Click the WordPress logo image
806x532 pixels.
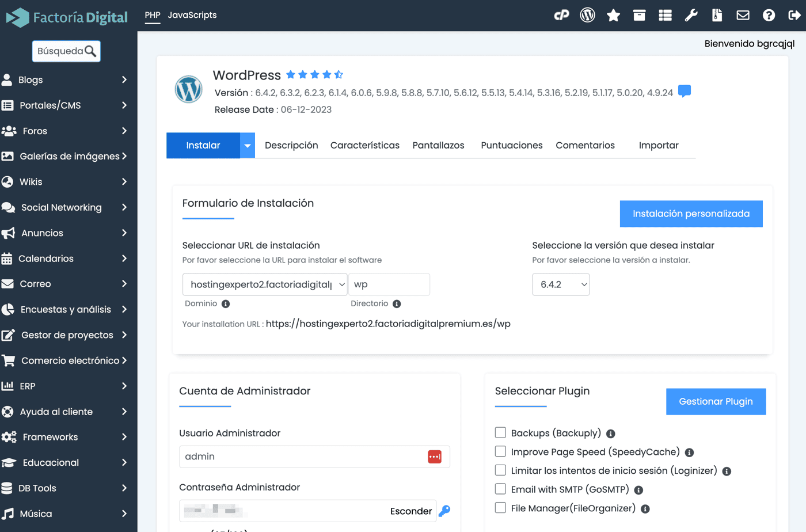(189, 89)
